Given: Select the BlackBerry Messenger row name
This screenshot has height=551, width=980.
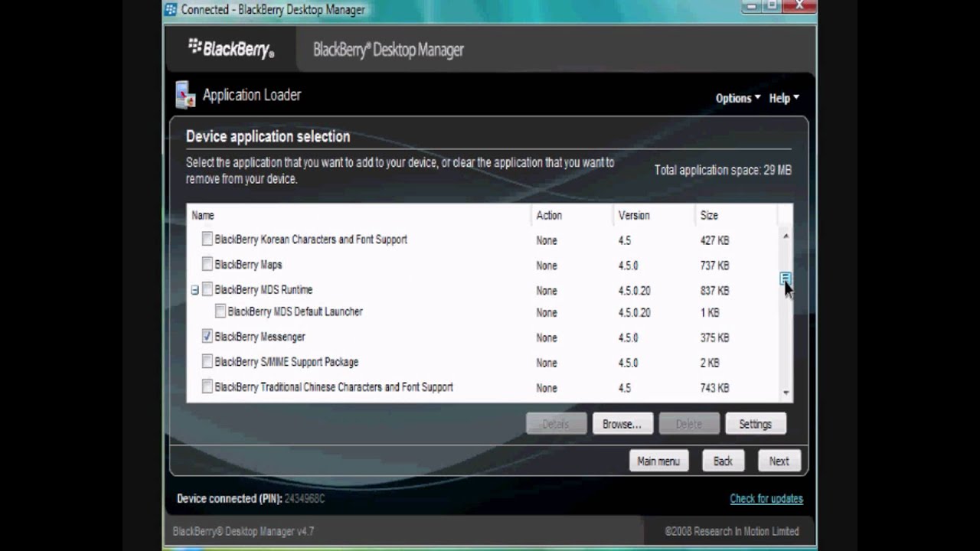Looking at the screenshot, I should click(260, 337).
